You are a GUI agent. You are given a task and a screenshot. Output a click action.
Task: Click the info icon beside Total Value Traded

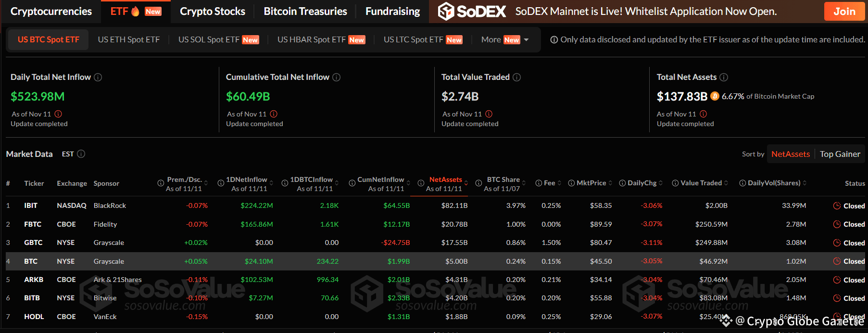click(x=517, y=77)
